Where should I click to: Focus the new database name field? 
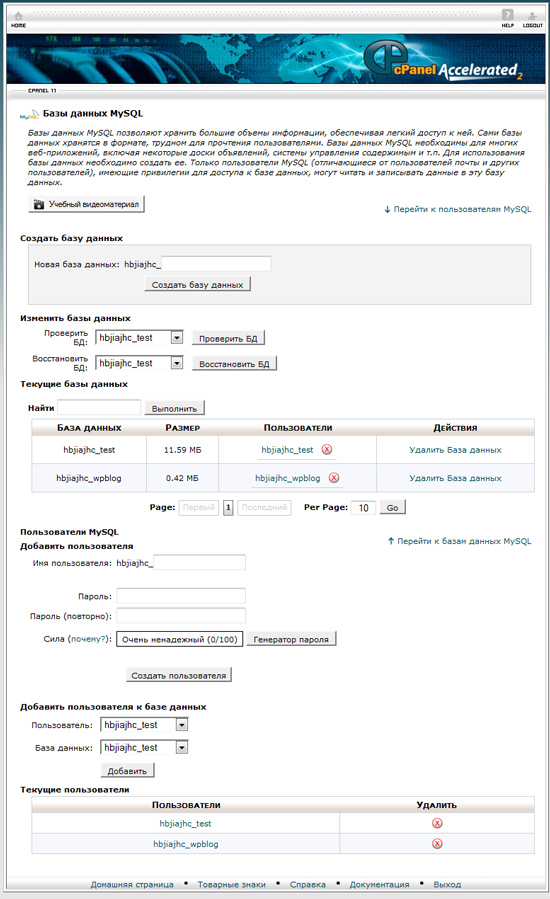(x=216, y=264)
